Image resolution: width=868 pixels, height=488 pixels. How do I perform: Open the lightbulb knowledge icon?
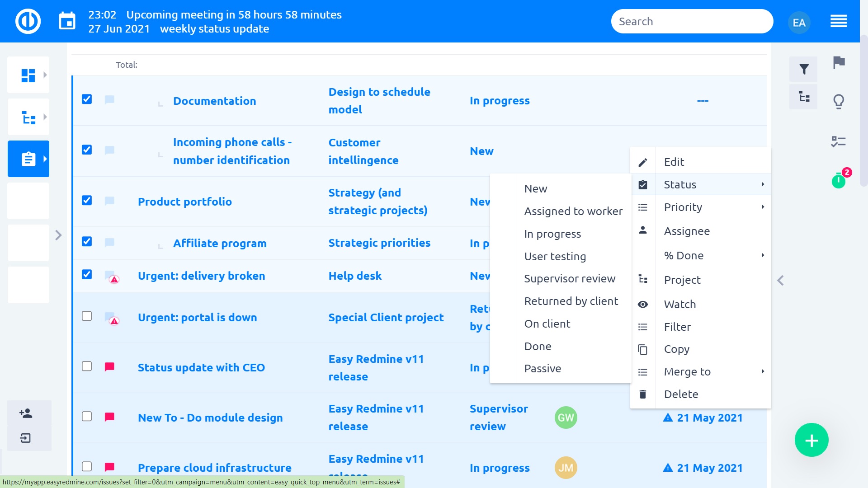pos(839,101)
